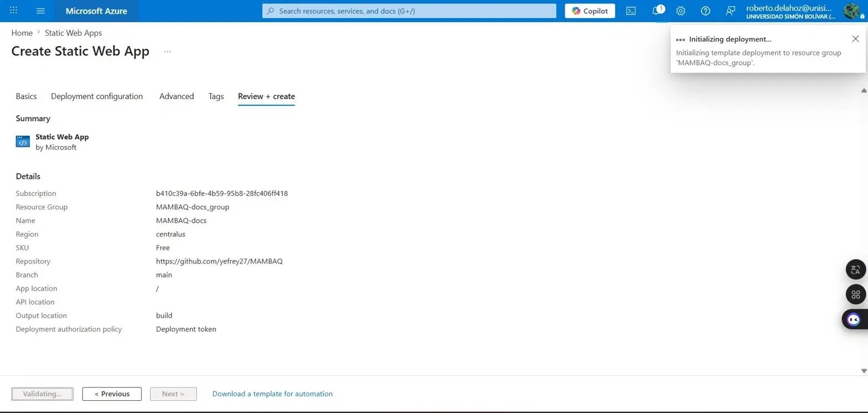
Task: Open the apps grid launcher icon
Action: pos(14,11)
